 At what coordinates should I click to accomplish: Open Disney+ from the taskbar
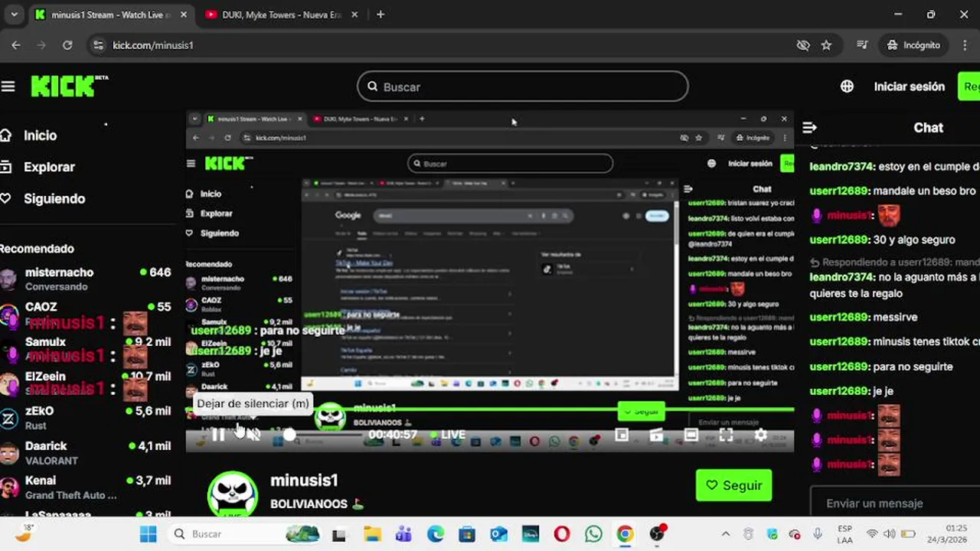[x=530, y=534]
